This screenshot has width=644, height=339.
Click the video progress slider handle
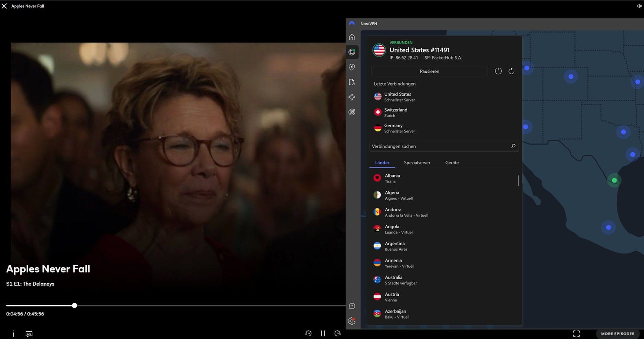coord(75,305)
